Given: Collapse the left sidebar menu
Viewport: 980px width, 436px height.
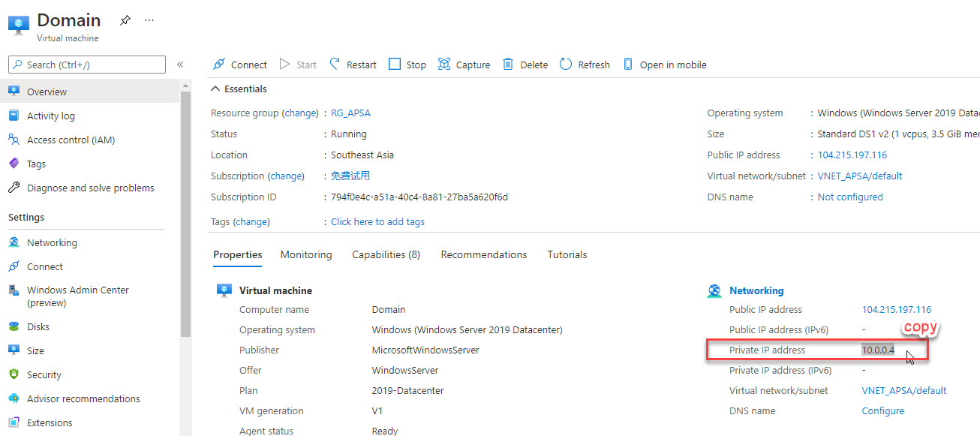Looking at the screenshot, I should 180,65.
